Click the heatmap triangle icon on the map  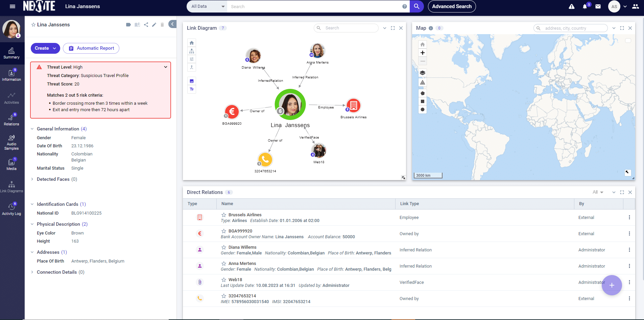[x=422, y=82]
